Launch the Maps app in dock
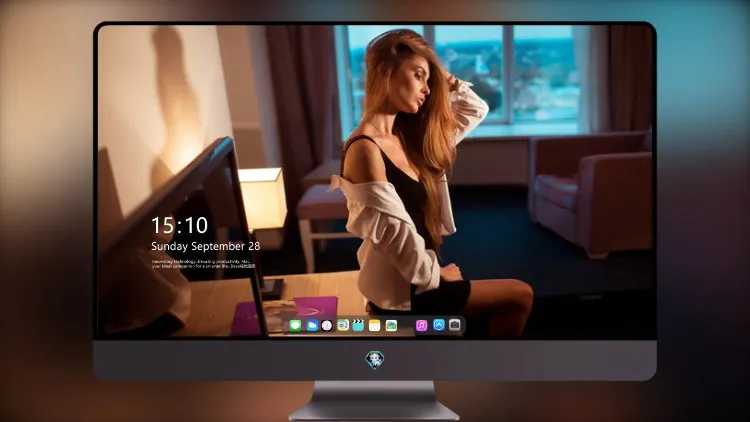750x422 pixels. point(342,326)
